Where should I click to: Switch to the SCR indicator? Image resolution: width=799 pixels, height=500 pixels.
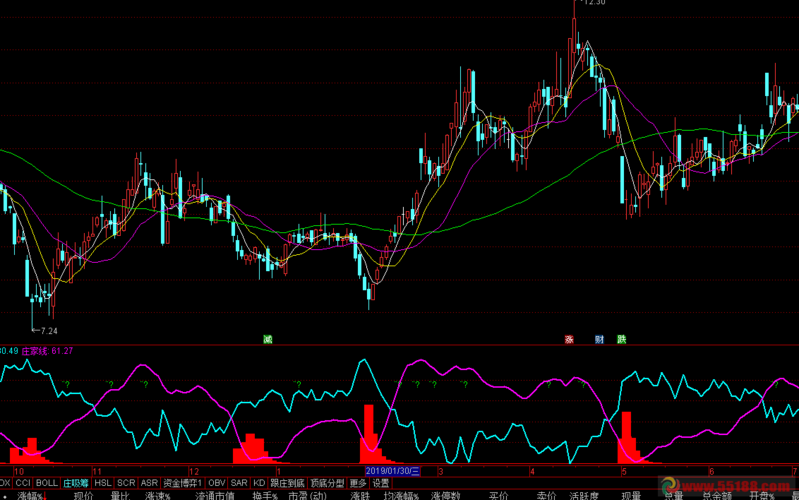coord(127,482)
